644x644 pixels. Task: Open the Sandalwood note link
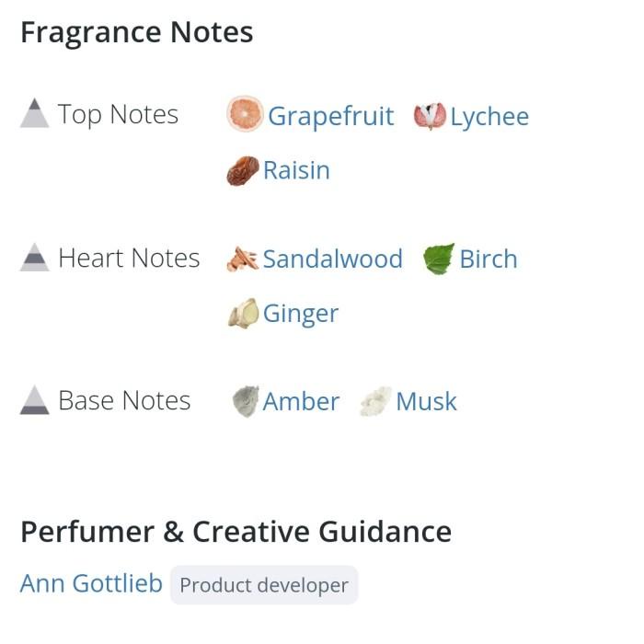pos(332,259)
